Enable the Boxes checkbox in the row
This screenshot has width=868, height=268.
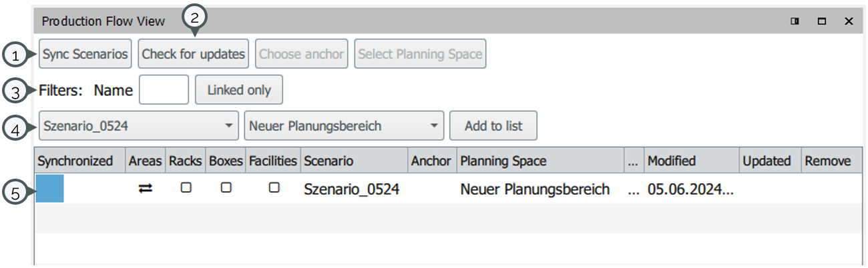[x=226, y=188]
